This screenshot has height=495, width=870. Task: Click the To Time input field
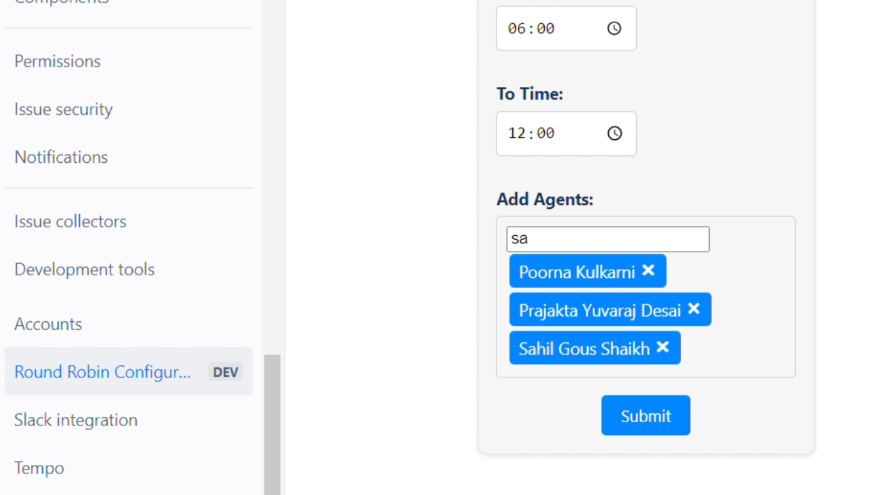point(550,133)
